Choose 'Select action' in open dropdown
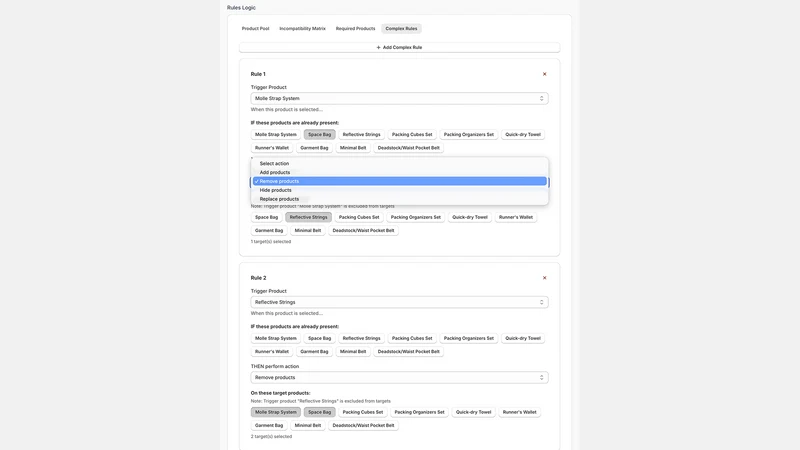 tap(399, 164)
